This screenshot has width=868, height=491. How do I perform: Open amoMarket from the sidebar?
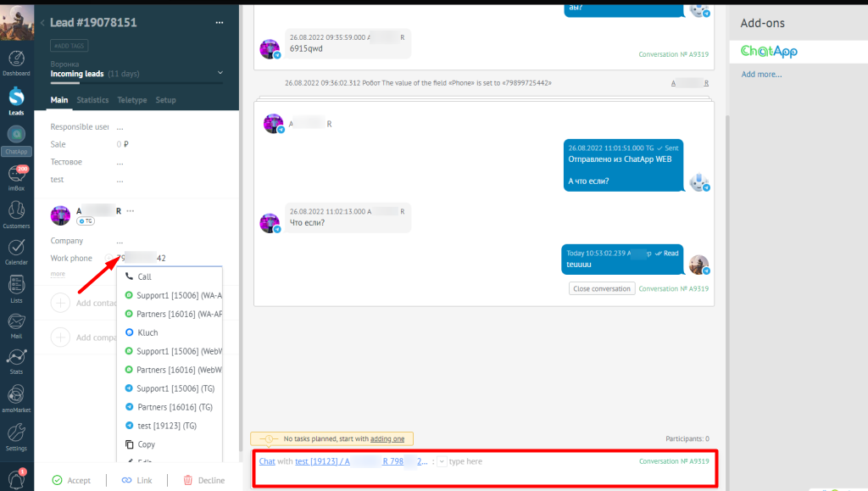[16, 397]
